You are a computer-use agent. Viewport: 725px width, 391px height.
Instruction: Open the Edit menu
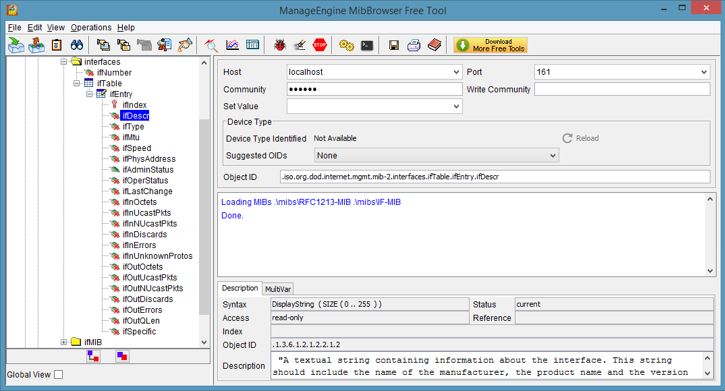click(x=34, y=27)
